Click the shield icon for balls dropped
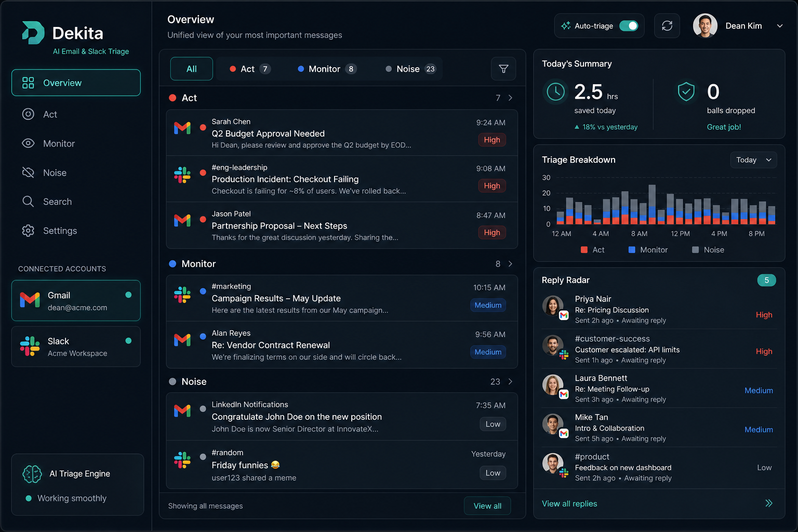Viewport: 798px width, 532px height. pyautogui.click(x=686, y=92)
